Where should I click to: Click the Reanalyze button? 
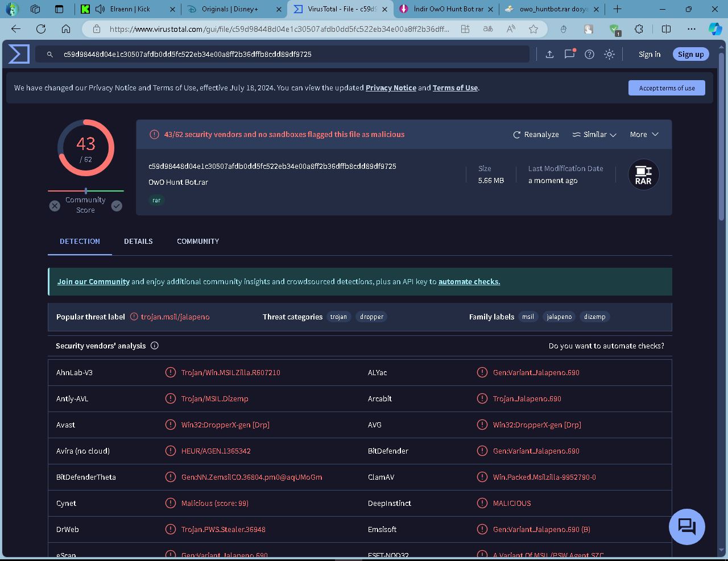coord(536,135)
